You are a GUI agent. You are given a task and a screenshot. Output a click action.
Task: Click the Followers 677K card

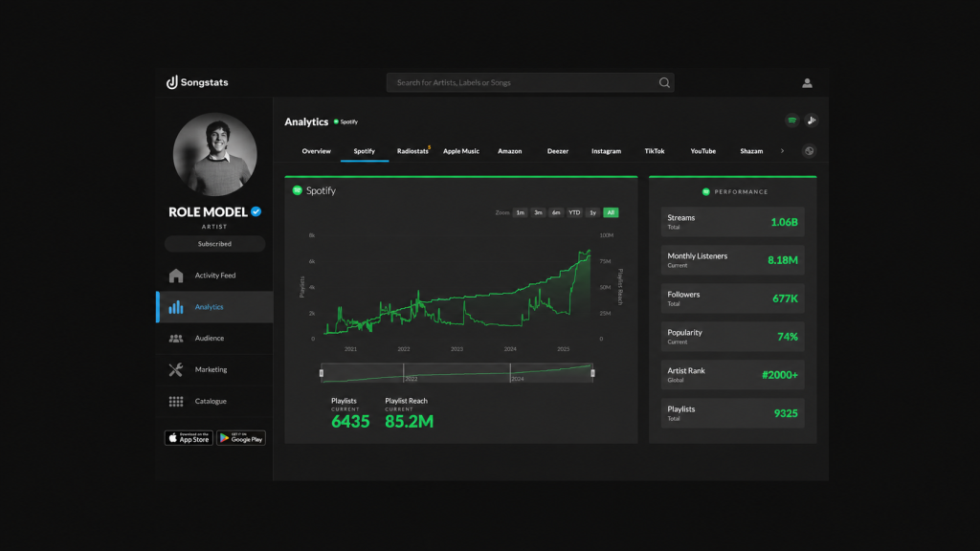coord(732,298)
